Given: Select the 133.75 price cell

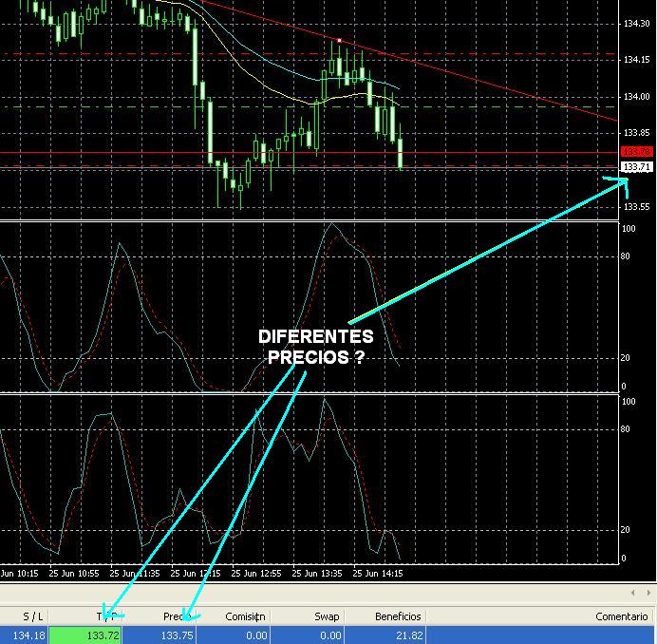Looking at the screenshot, I should coord(177,635).
